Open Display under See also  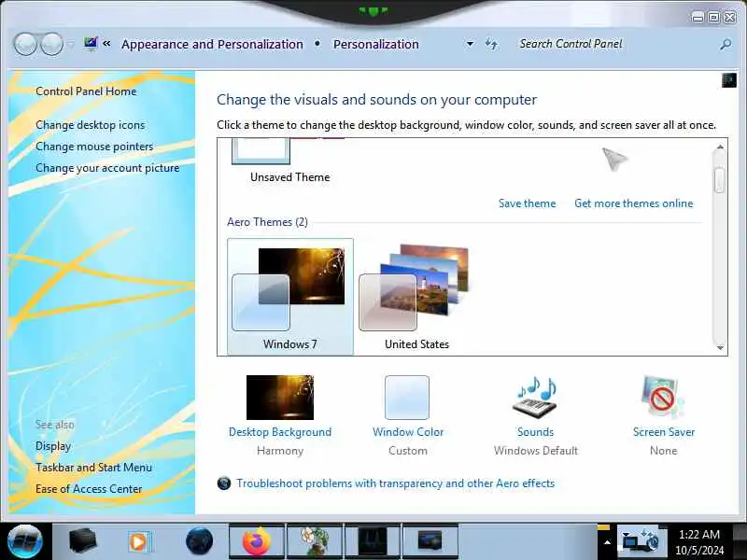point(53,446)
